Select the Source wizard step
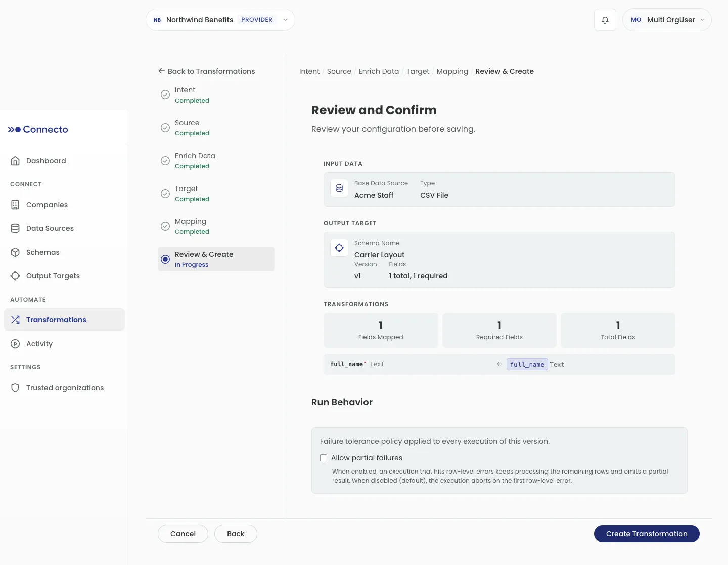This screenshot has width=728, height=565. coord(216,127)
